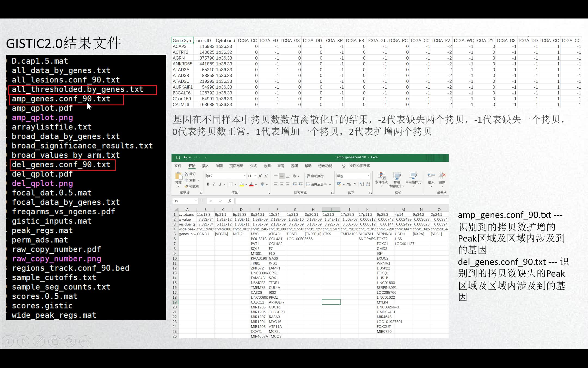Click the Excel Redo arrow

coord(195,157)
